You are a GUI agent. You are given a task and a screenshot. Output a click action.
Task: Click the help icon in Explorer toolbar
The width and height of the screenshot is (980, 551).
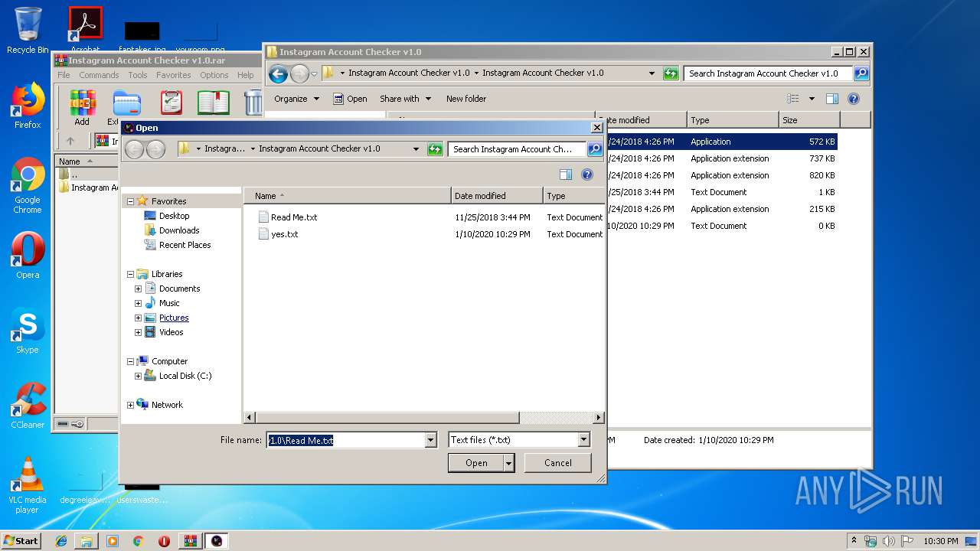click(854, 99)
